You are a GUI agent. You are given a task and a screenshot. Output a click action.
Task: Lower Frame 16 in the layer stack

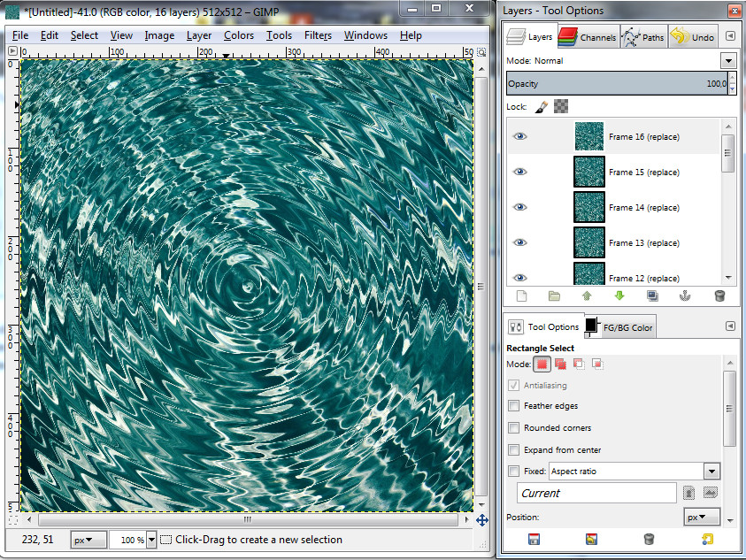pyautogui.click(x=619, y=296)
